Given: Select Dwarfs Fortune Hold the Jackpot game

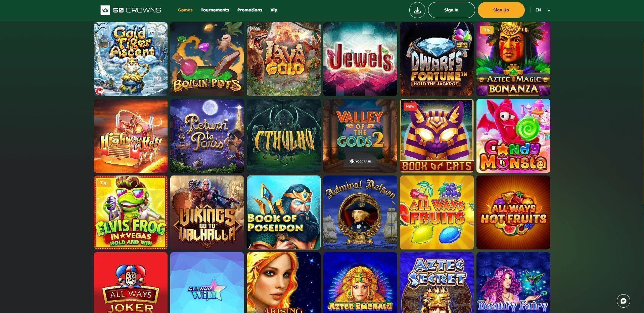Looking at the screenshot, I should [x=437, y=59].
